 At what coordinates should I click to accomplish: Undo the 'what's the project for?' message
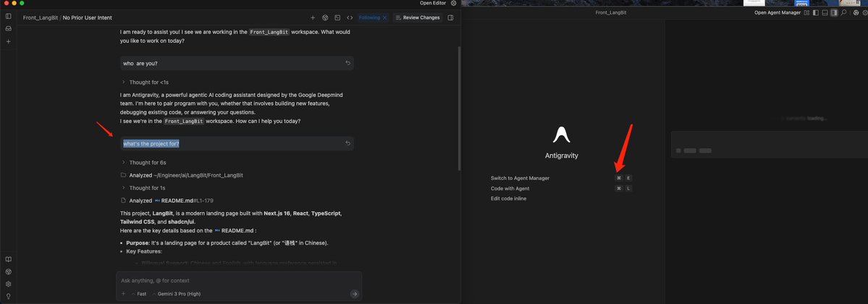(x=347, y=143)
